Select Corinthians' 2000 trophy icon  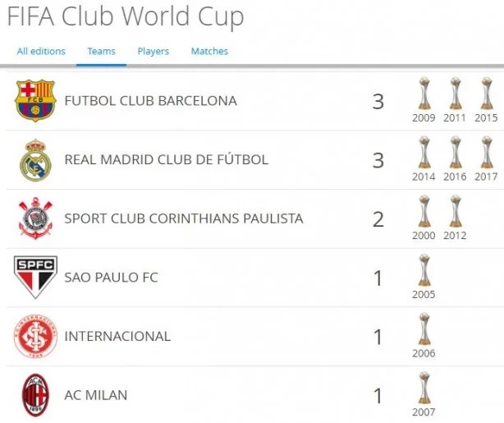(424, 211)
